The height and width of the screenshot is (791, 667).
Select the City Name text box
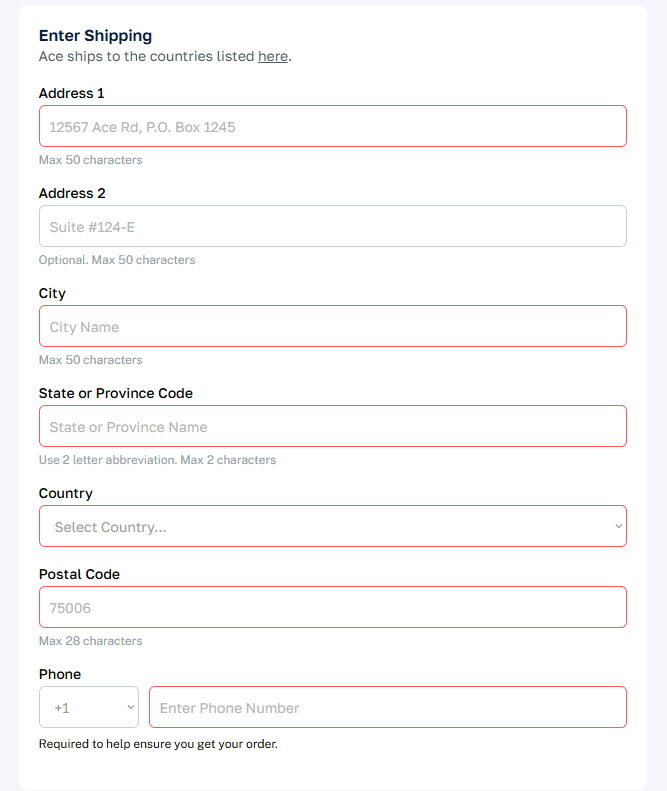tap(333, 326)
